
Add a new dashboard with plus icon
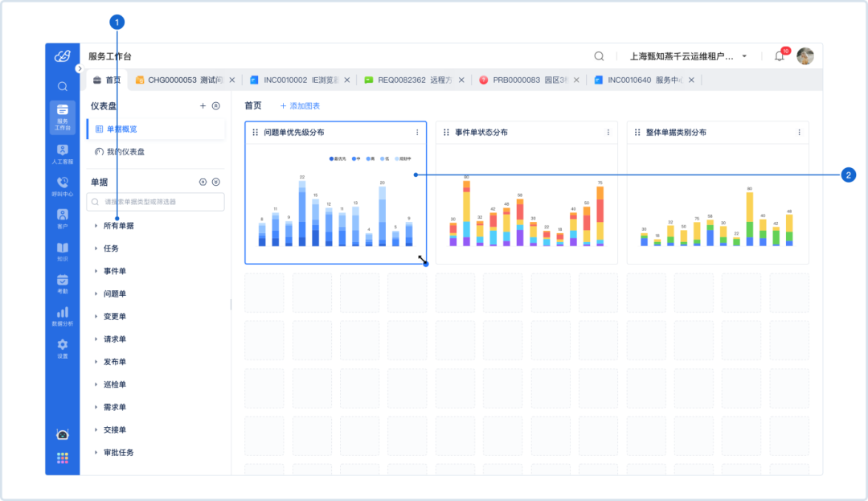(x=203, y=105)
